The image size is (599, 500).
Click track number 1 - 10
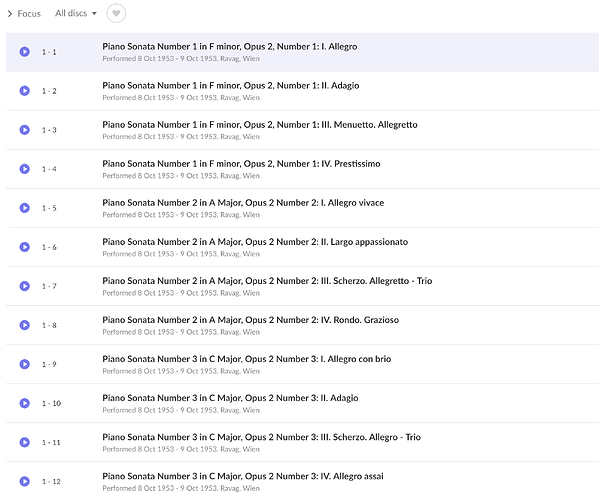[x=51, y=403]
